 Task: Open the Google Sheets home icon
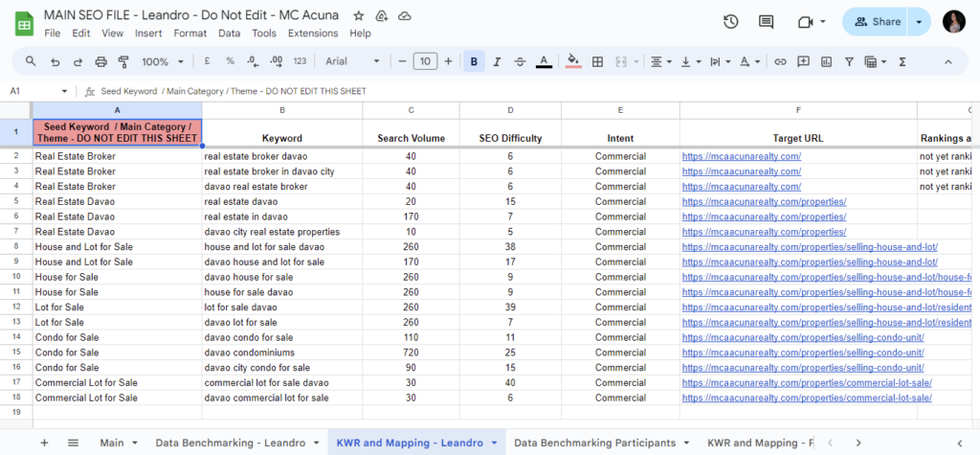pyautogui.click(x=24, y=24)
